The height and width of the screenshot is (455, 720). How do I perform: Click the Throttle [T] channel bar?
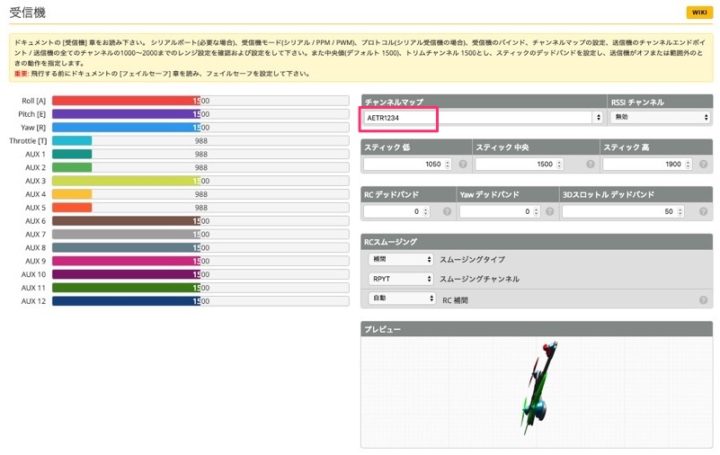pyautogui.click(x=72, y=141)
